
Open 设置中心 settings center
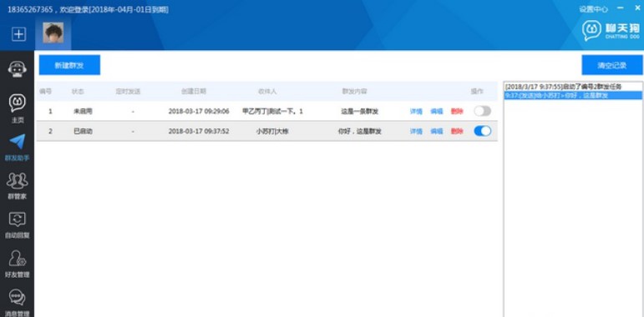(593, 9)
